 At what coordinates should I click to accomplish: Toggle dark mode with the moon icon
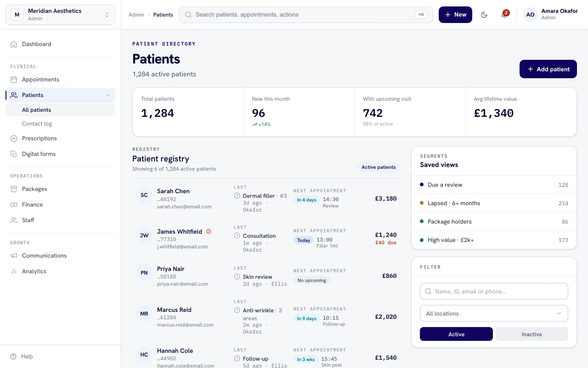click(x=484, y=14)
